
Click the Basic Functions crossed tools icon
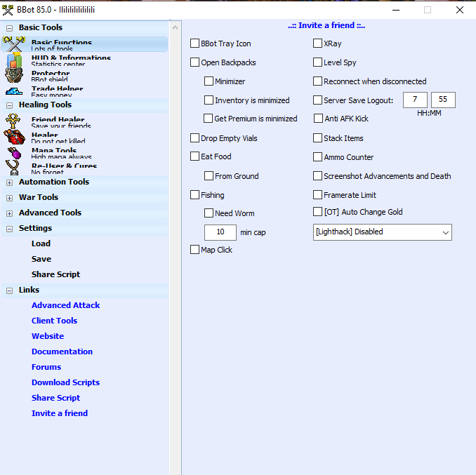coord(15,44)
